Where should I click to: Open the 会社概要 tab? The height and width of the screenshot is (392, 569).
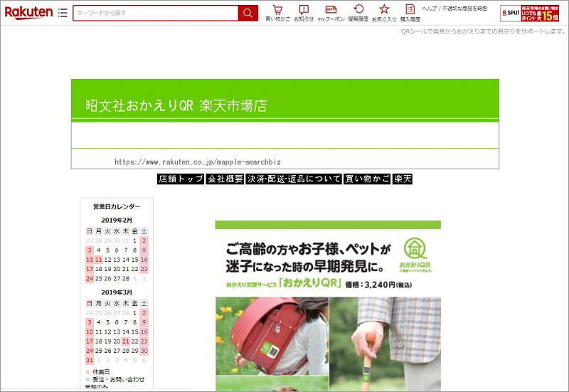click(225, 179)
